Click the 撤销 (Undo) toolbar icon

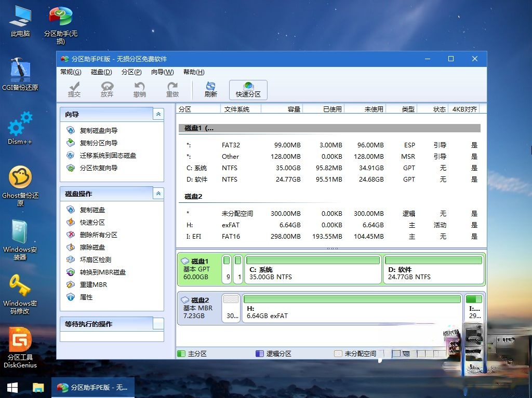(139, 89)
